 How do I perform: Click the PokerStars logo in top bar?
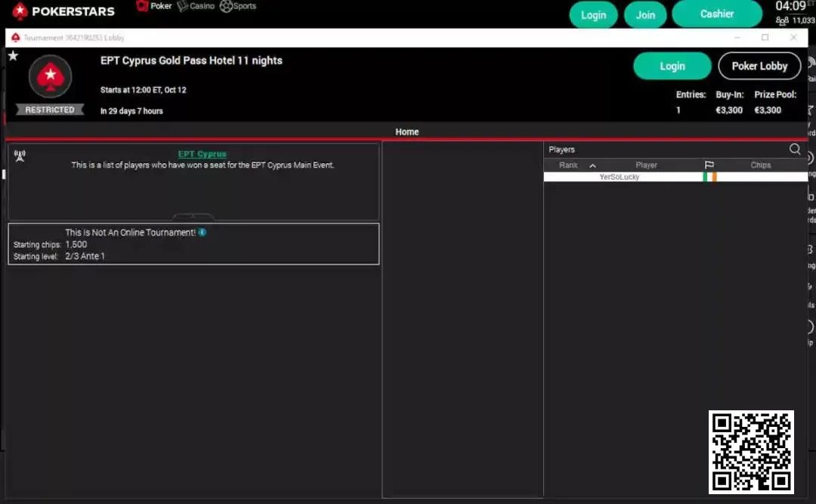click(63, 11)
